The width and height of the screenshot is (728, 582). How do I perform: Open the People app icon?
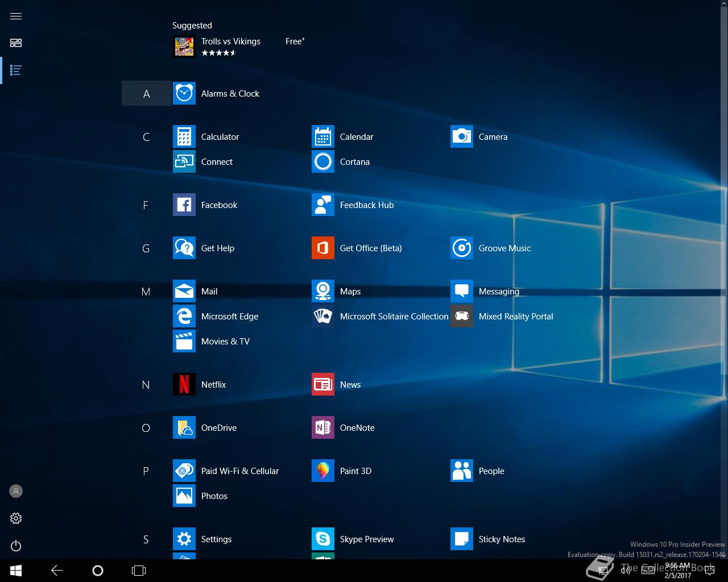tap(462, 471)
